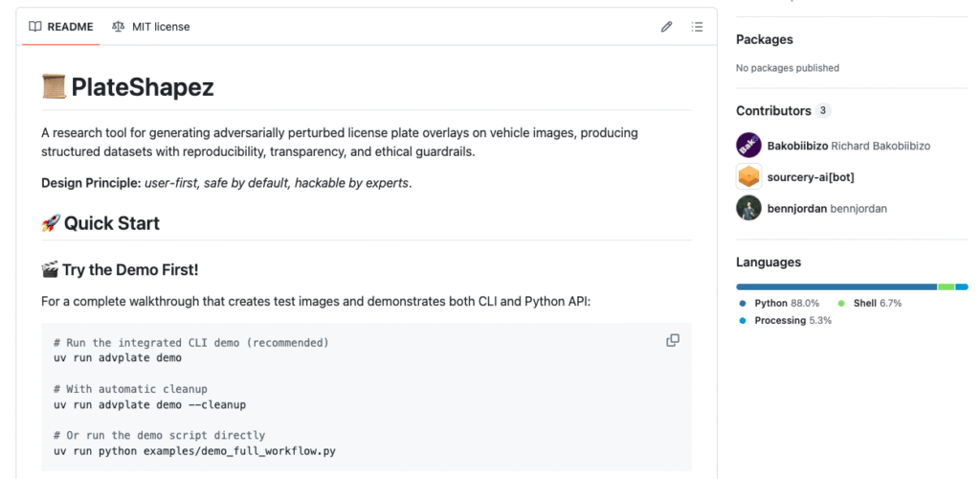Open the Contributors section link

pos(773,111)
